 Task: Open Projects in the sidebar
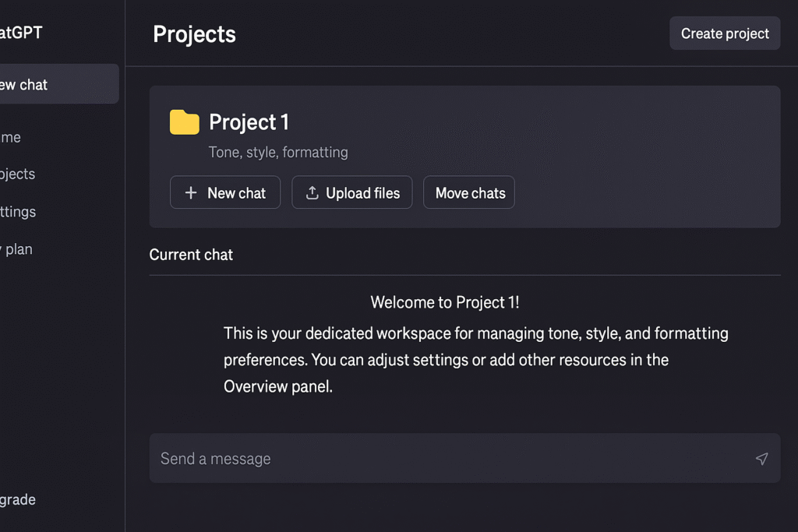[x=18, y=174]
